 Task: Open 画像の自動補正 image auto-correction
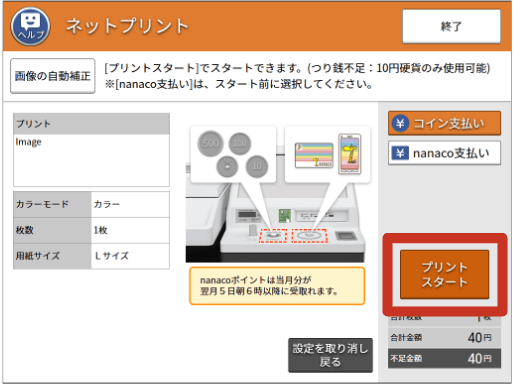click(53, 76)
